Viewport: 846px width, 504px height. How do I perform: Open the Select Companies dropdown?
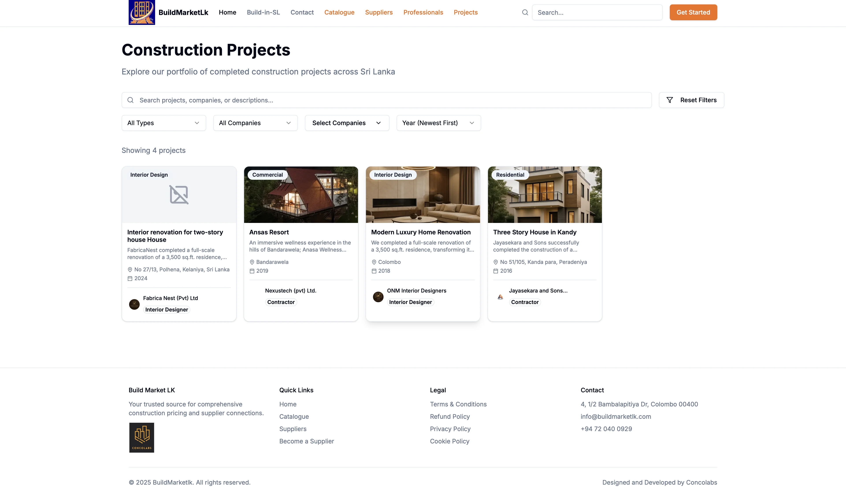(347, 123)
